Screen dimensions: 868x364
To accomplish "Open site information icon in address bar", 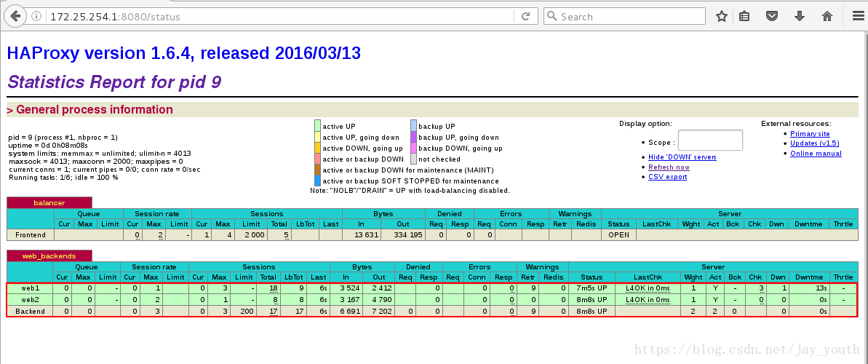I will (36, 17).
